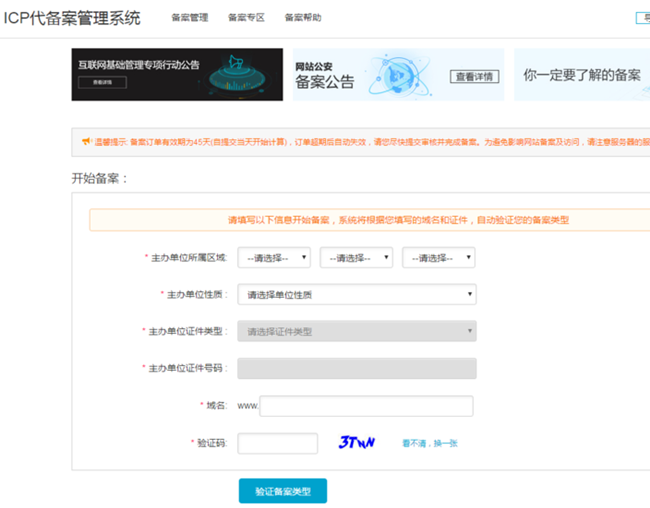Click the 验证备案类型 button
The height and width of the screenshot is (508, 650).
(283, 491)
